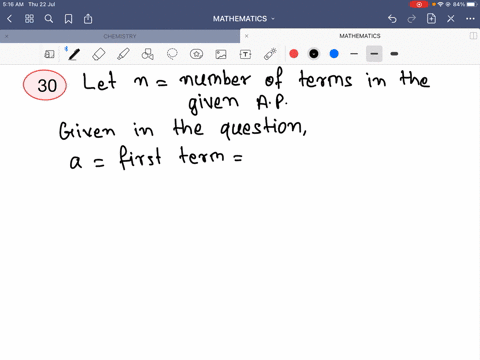The height and width of the screenshot is (360, 480).
Task: Select the medium stroke width
Action: pyautogui.click(x=374, y=54)
